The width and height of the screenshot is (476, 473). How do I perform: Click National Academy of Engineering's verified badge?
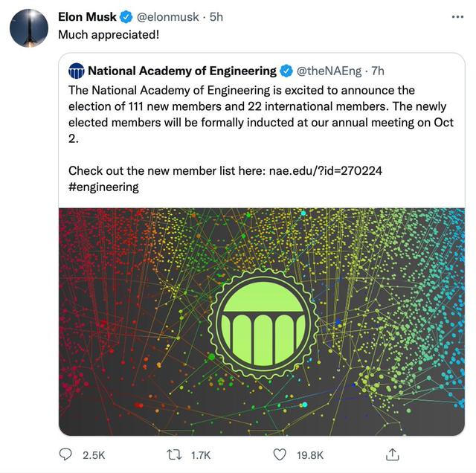tap(286, 71)
